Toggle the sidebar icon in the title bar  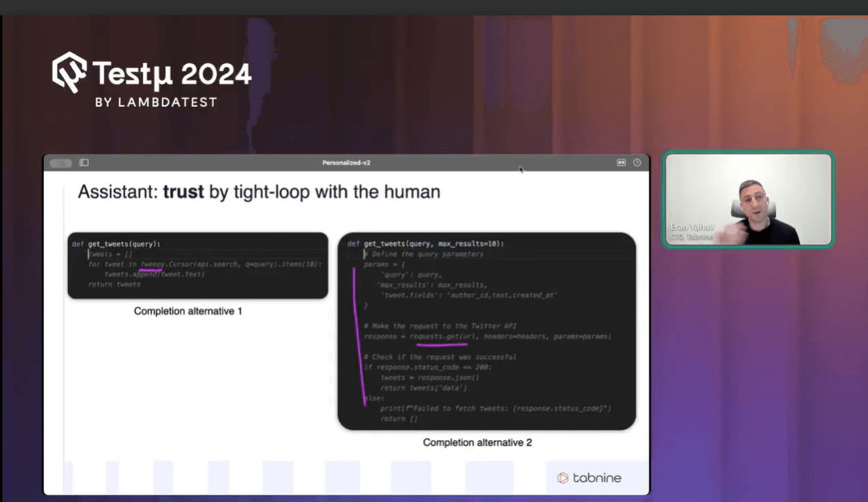[83, 162]
